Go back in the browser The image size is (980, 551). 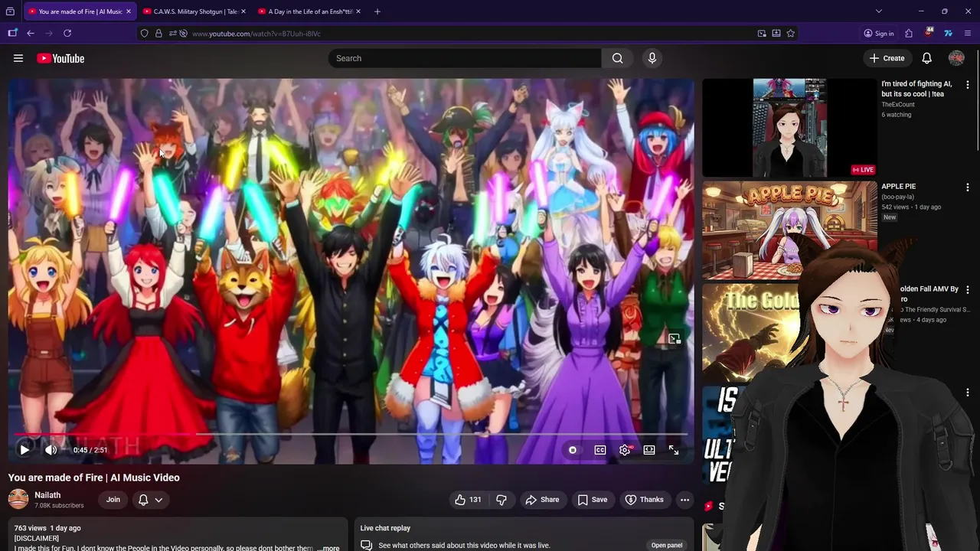pos(31,33)
